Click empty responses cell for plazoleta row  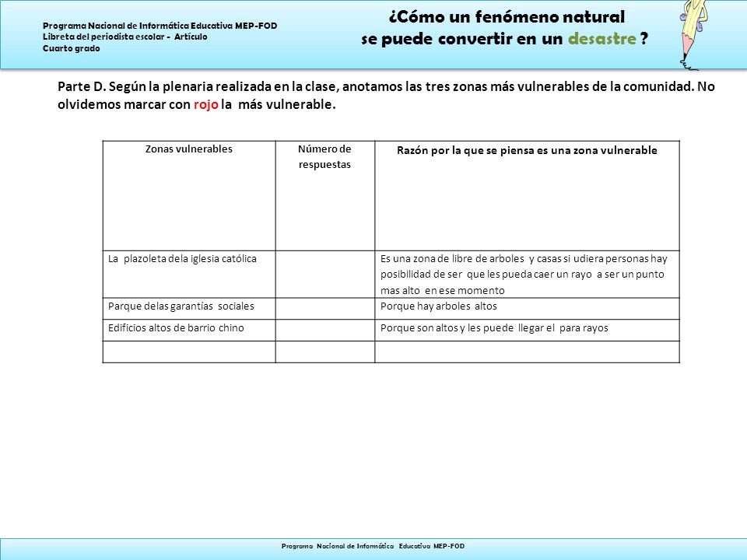pyautogui.click(x=325, y=275)
